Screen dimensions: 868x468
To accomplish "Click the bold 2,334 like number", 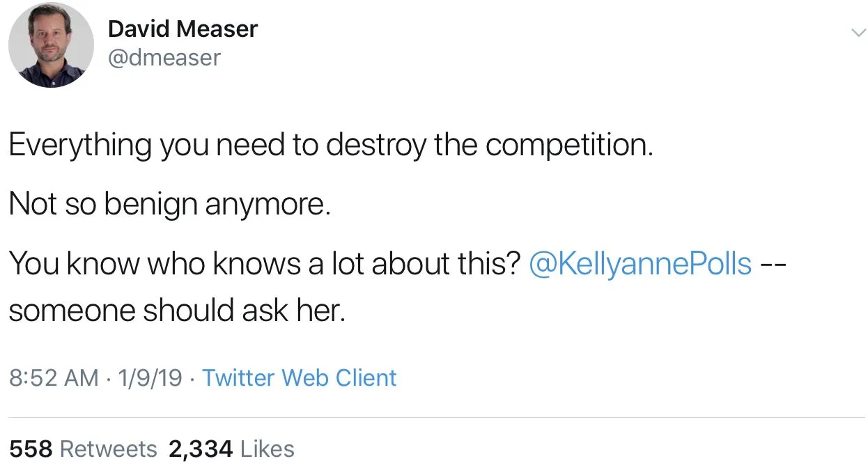I will click(201, 448).
